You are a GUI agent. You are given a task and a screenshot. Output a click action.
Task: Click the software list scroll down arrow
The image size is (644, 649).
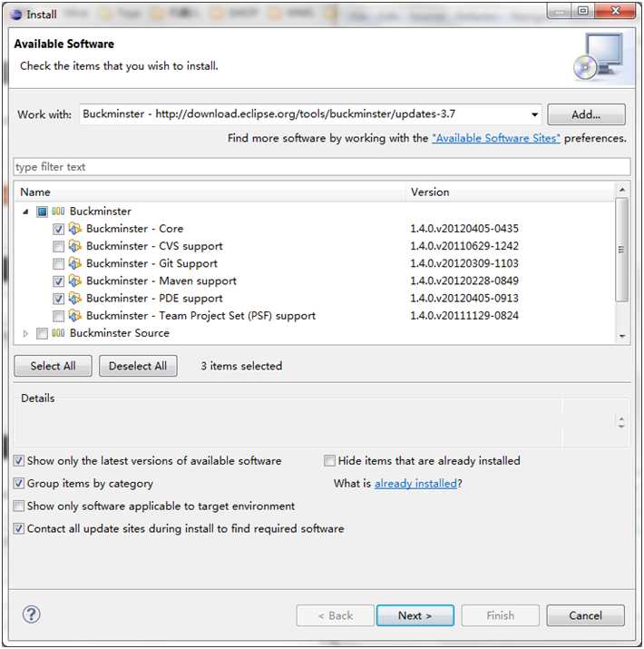click(622, 336)
